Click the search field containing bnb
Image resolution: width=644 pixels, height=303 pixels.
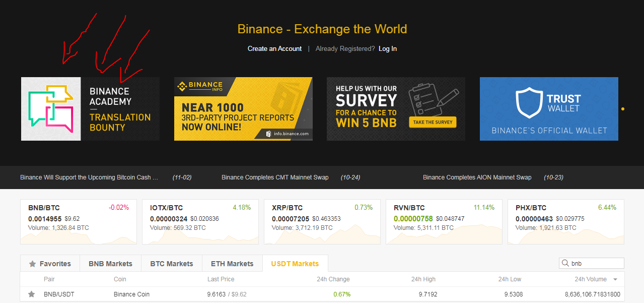click(592, 263)
